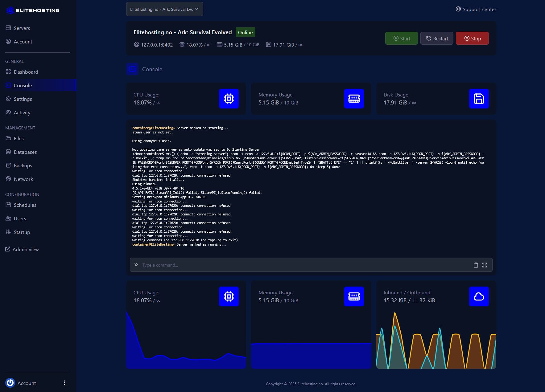Click the Disk usage save icon

pos(479,99)
